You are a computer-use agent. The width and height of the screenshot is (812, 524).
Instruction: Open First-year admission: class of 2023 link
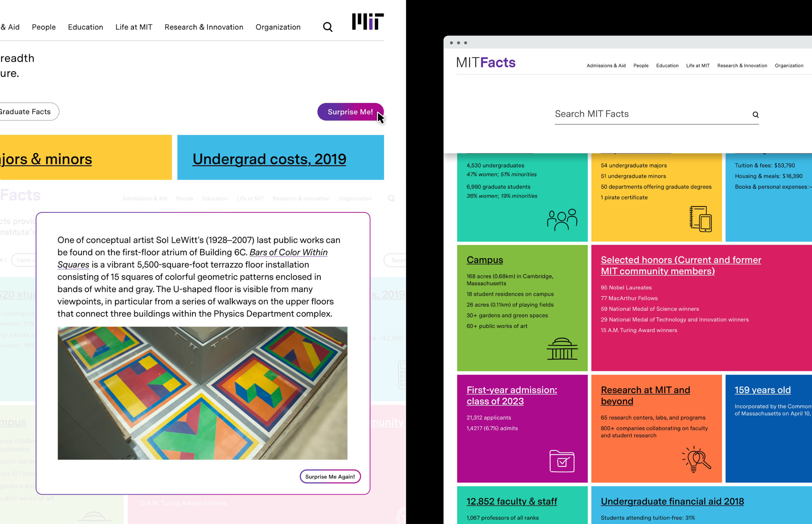pos(512,395)
